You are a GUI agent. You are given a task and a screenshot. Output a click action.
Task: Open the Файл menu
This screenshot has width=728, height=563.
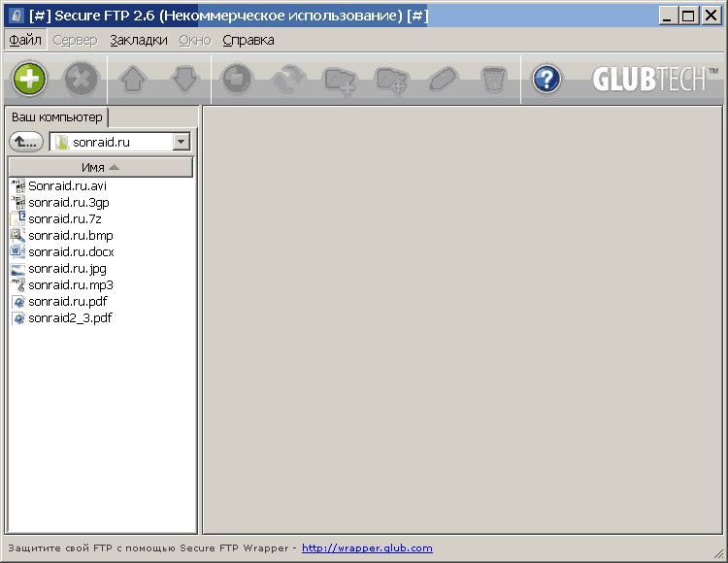[x=25, y=40]
